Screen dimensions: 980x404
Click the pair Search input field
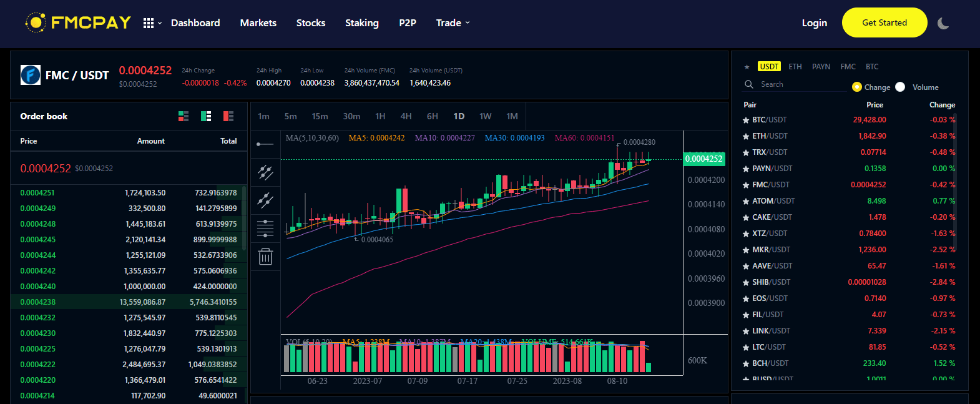coord(802,84)
